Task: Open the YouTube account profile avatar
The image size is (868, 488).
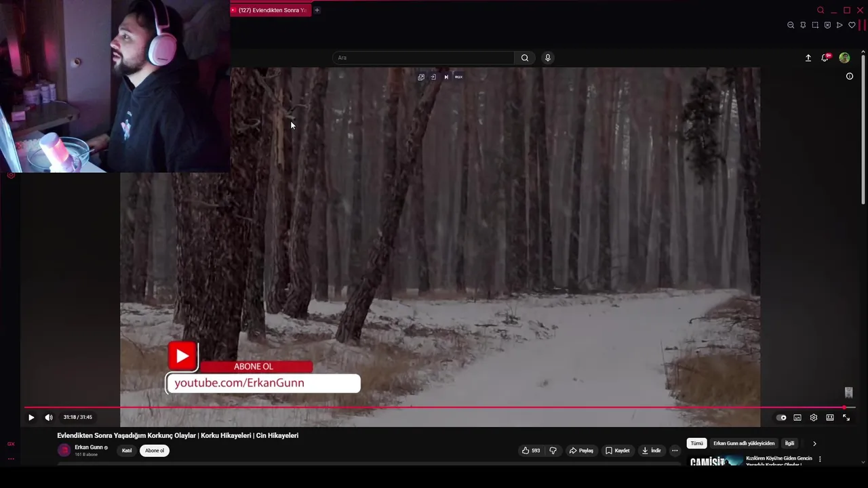Action: tap(844, 58)
